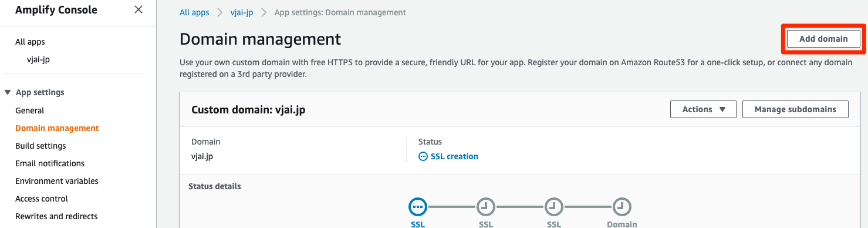868x228 pixels.
Task: Click the chevron after All apps breadcrumb
Action: tap(220, 12)
